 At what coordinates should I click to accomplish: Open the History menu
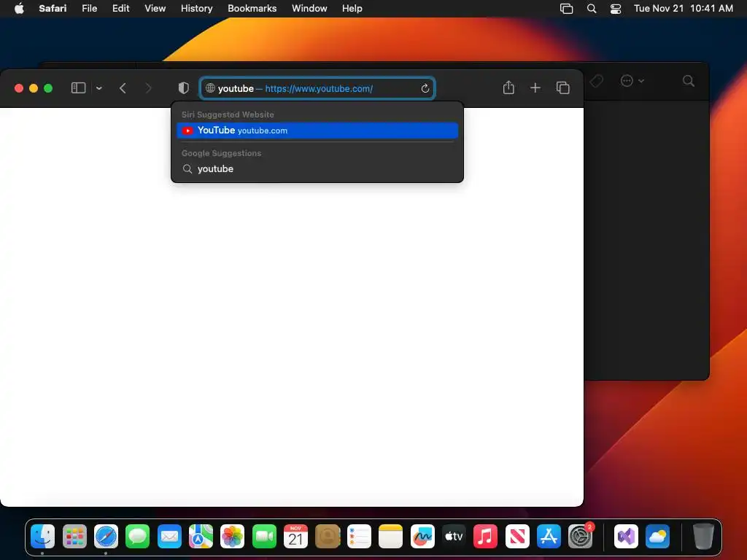(196, 8)
